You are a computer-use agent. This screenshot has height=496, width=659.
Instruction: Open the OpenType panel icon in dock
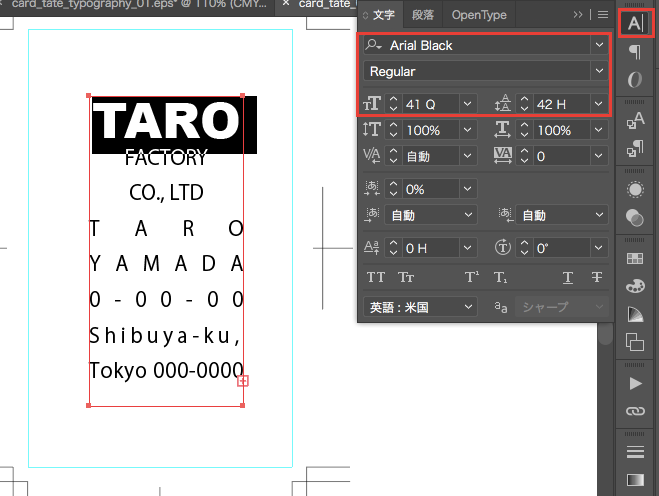[x=635, y=80]
